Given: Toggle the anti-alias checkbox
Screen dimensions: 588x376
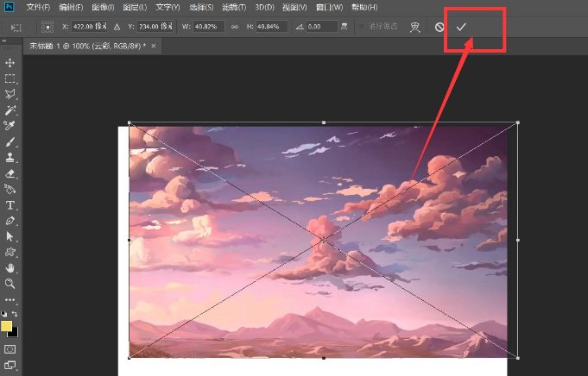Looking at the screenshot, I should tap(362, 26).
